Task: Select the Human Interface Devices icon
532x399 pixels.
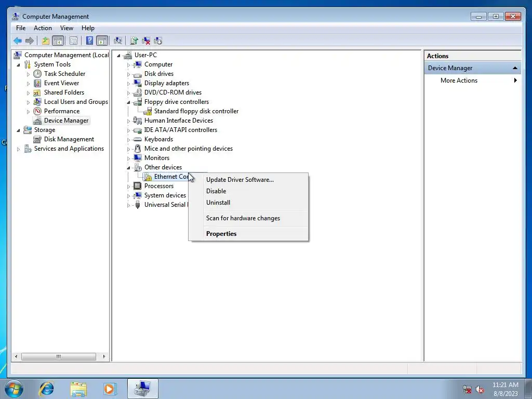Action: pyautogui.click(x=137, y=121)
